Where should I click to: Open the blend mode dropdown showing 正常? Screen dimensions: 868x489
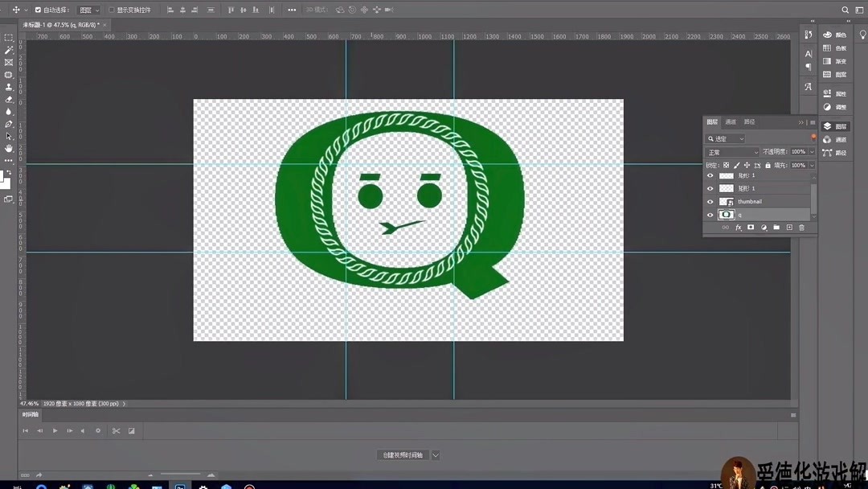pos(731,152)
